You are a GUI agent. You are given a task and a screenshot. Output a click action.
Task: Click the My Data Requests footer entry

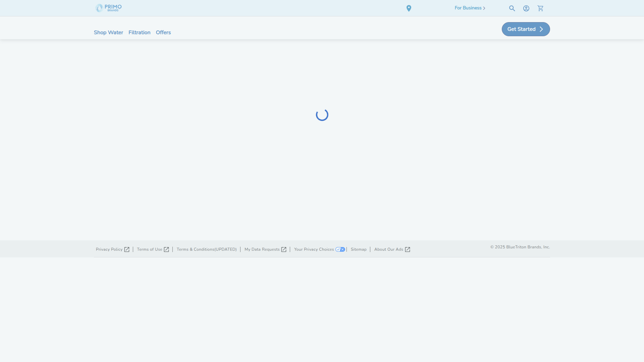point(262,249)
